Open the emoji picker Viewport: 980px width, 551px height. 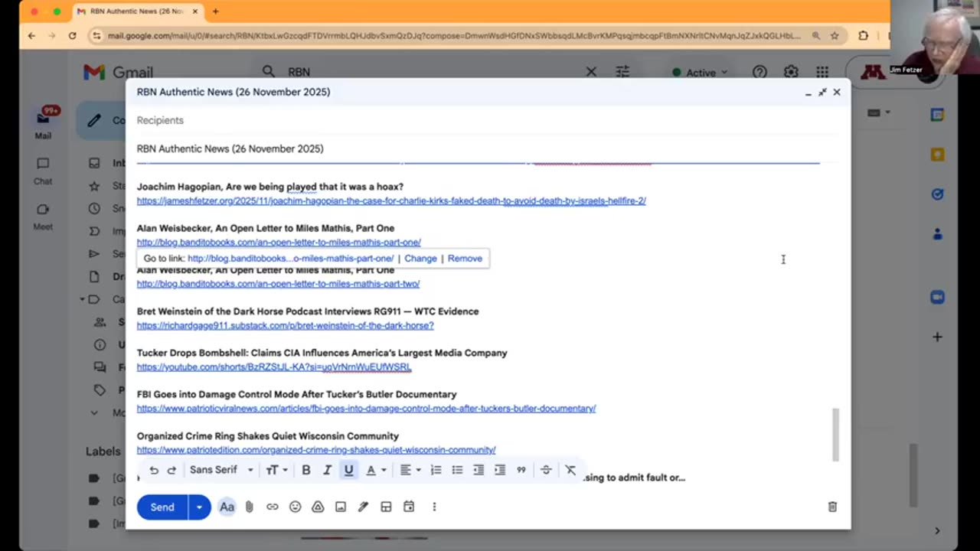click(x=295, y=507)
